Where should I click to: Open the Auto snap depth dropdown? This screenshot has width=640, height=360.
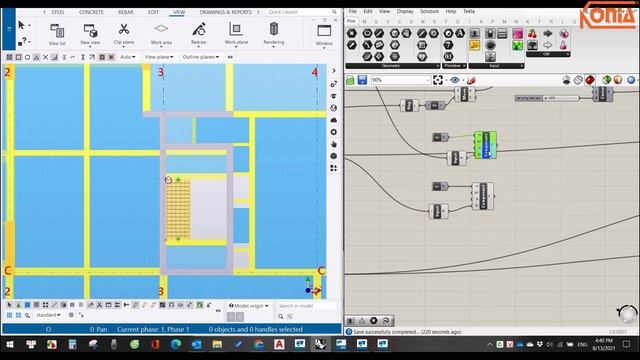click(x=127, y=57)
